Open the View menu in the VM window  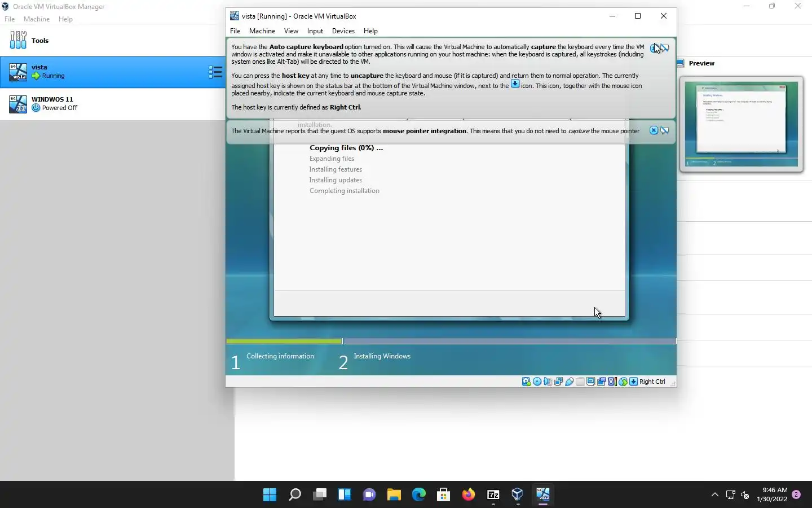291,31
